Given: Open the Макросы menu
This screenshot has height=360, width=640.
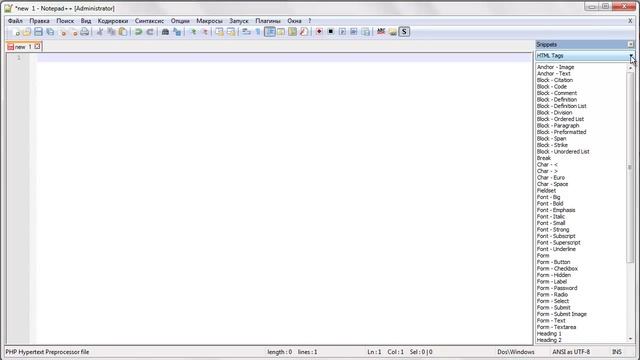Looking at the screenshot, I should tap(209, 21).
